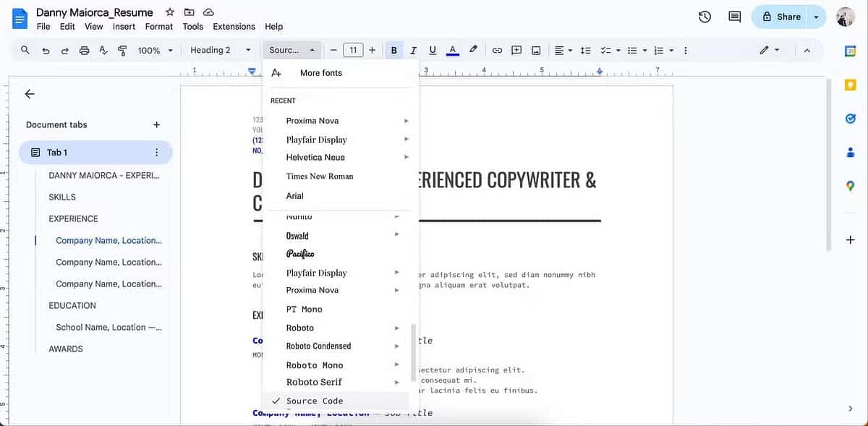868x426 pixels.
Task: Open the Heading 2 style dropdown
Action: tap(220, 51)
